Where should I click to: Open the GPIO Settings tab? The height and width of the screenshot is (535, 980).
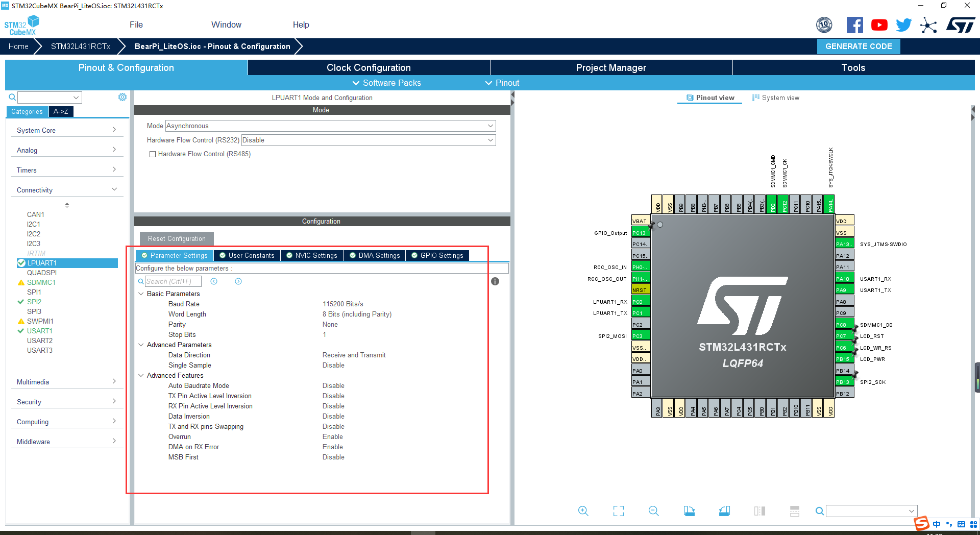437,255
